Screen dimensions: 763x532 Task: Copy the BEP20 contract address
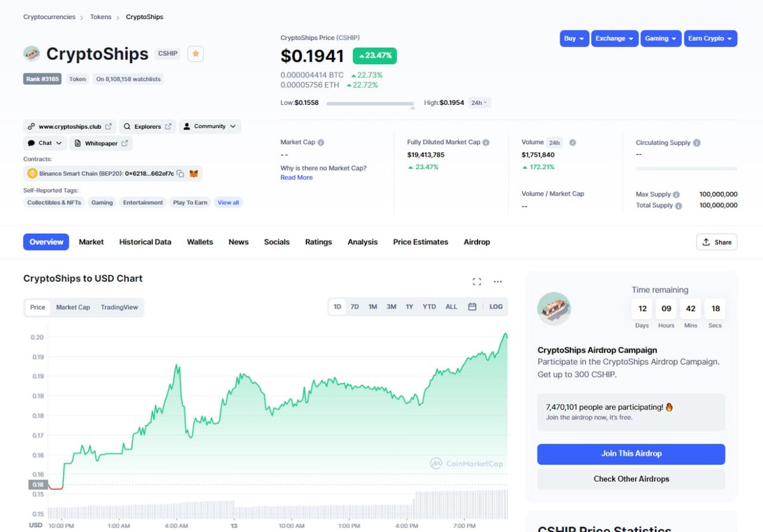pos(181,174)
